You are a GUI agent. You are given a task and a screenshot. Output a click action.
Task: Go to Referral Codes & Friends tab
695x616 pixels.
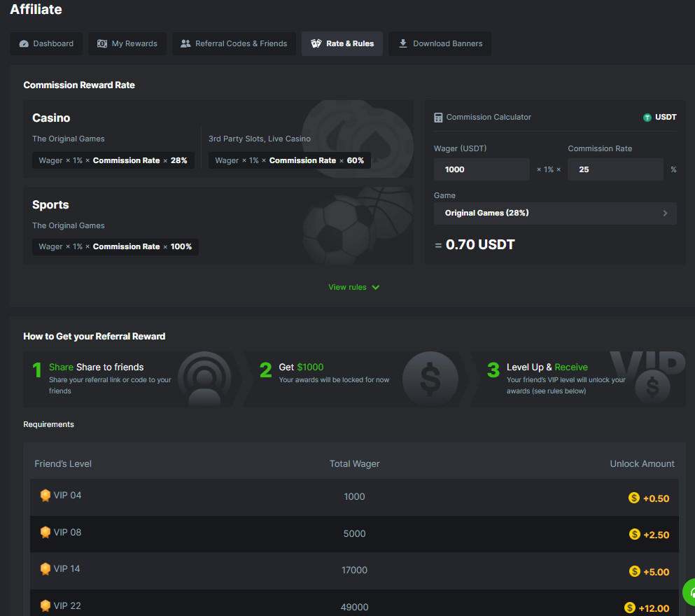click(x=234, y=43)
